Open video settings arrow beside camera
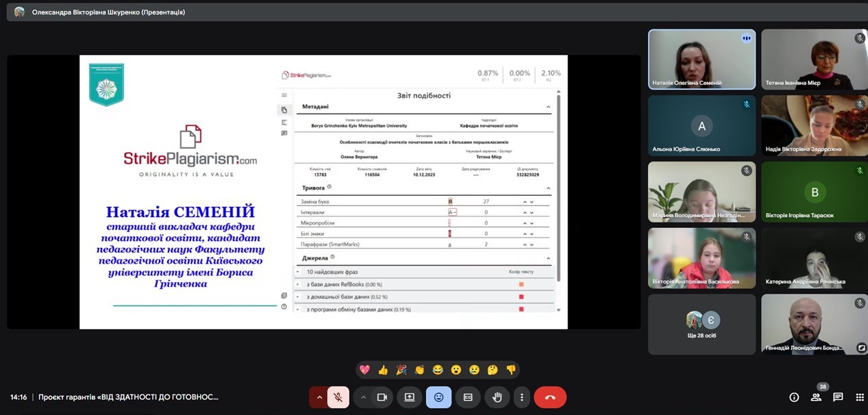868x415 pixels. 363,397
